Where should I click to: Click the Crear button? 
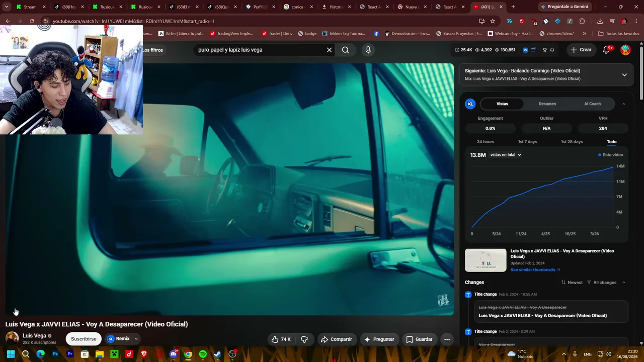[581, 50]
